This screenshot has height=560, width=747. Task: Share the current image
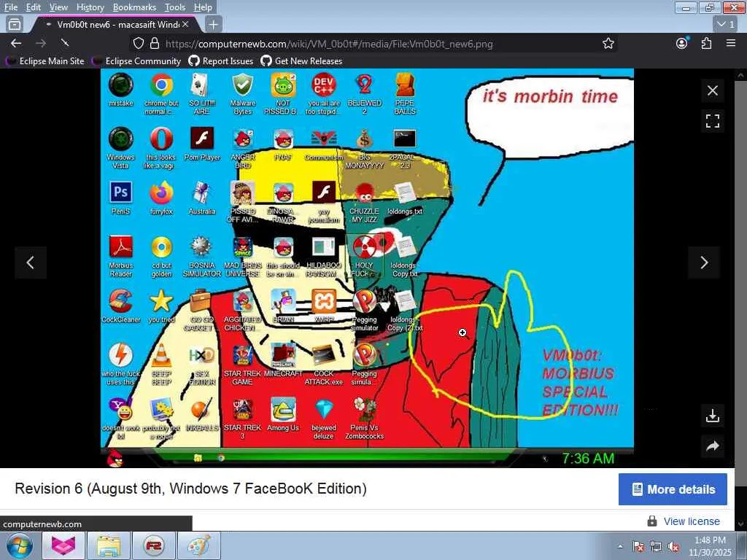point(713,446)
